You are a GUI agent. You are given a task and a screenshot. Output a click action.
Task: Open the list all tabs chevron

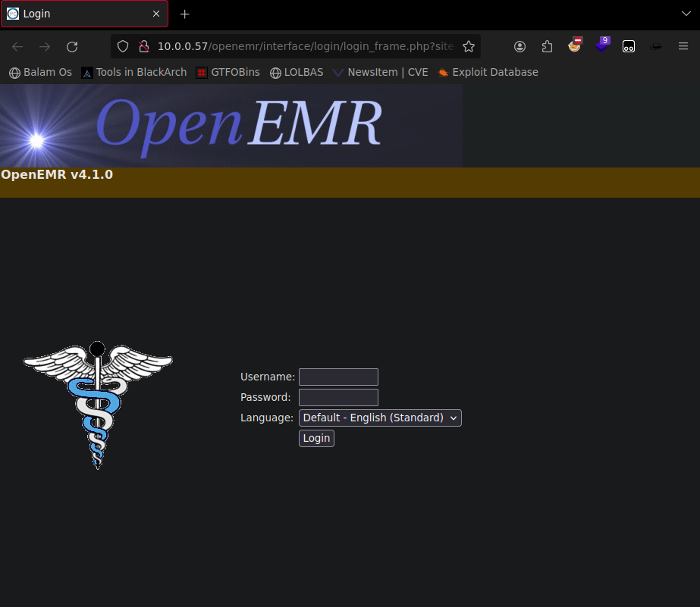tap(686, 14)
